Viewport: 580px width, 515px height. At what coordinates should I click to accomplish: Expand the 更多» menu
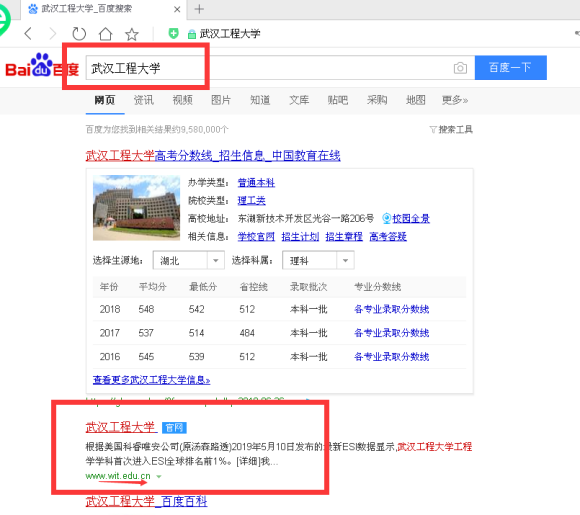click(455, 100)
